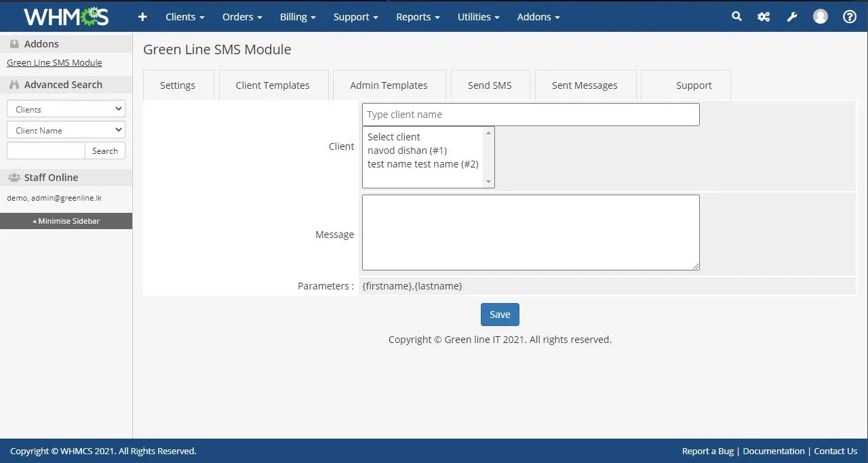The width and height of the screenshot is (868, 463).
Task: Click the Type client name field
Action: tap(530, 115)
